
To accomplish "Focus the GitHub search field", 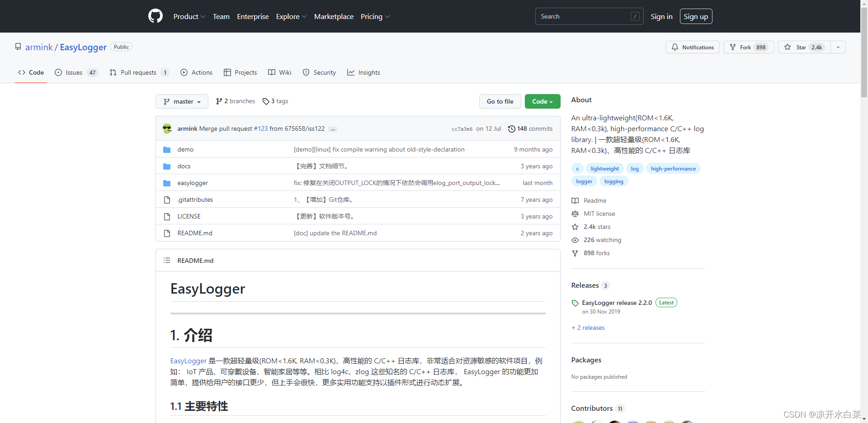I will (x=589, y=16).
